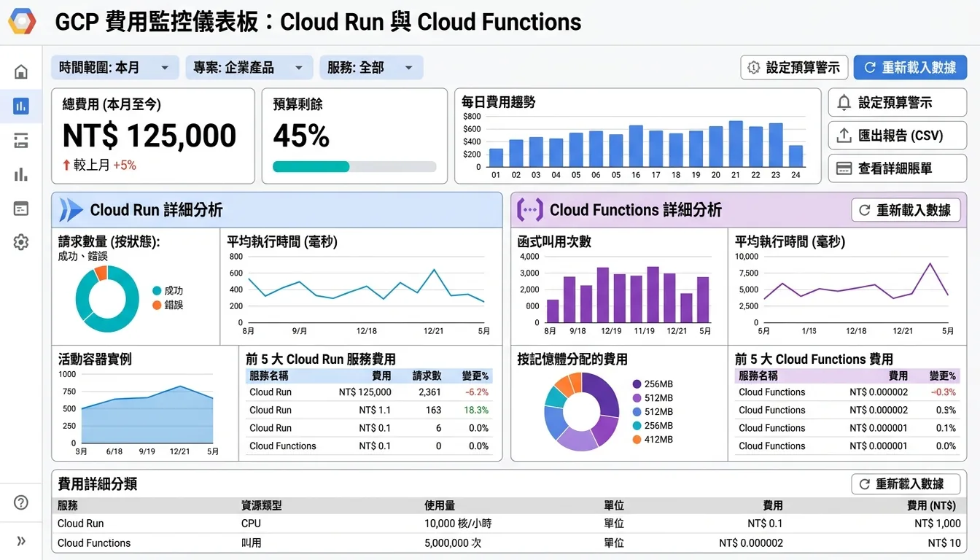
Task: Open the 專案: 企業產品 dropdown
Action: pyautogui.click(x=249, y=68)
